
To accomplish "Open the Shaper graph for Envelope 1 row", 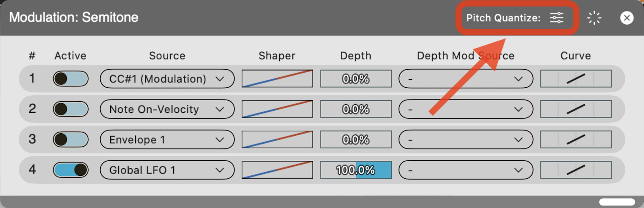I will 277,140.
